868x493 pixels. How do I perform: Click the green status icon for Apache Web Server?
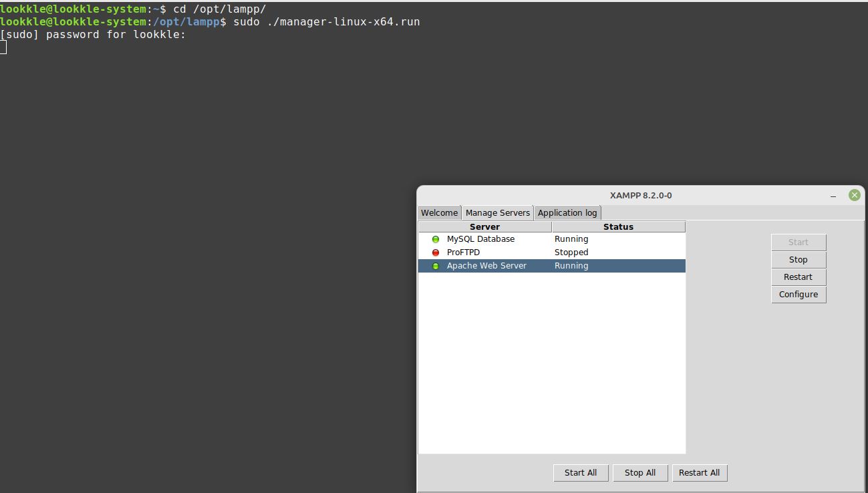tap(436, 266)
